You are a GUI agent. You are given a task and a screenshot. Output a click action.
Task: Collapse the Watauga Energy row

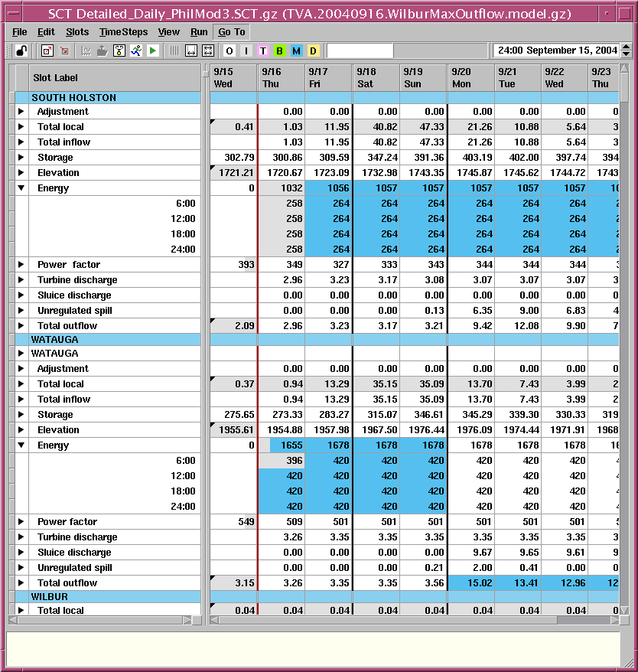coord(21,445)
